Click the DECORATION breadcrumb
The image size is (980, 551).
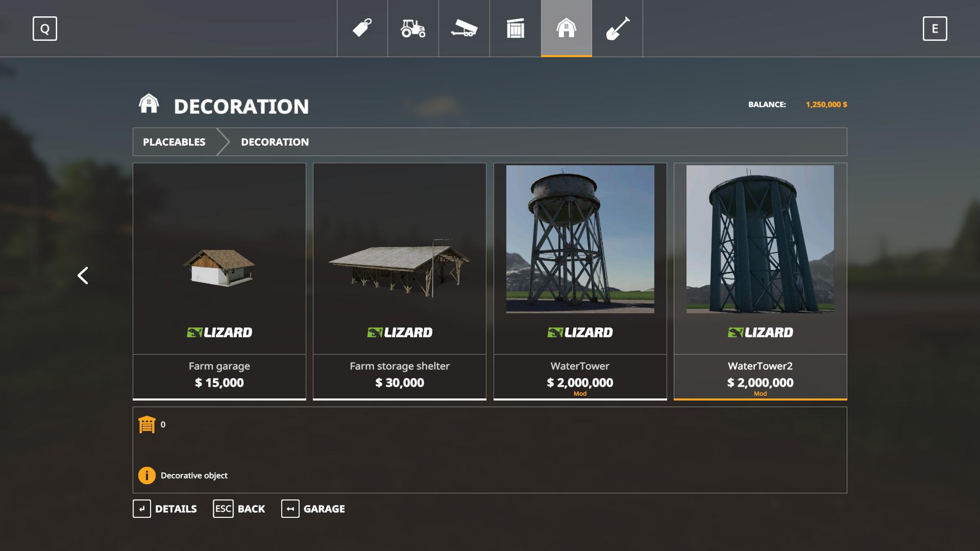pos(275,142)
